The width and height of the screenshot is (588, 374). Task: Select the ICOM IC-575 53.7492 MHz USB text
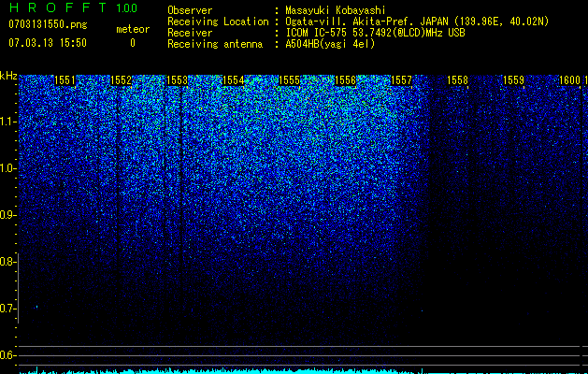(375, 33)
